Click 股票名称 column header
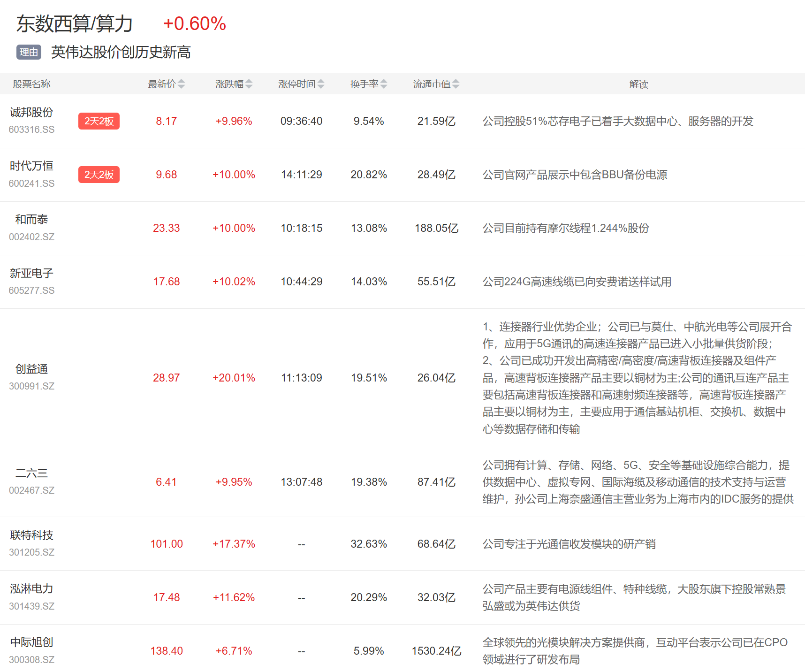Viewport: 805px width, 672px height. tap(31, 84)
